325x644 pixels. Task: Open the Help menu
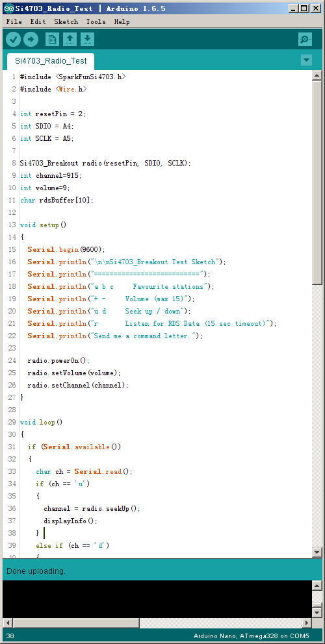coord(122,22)
